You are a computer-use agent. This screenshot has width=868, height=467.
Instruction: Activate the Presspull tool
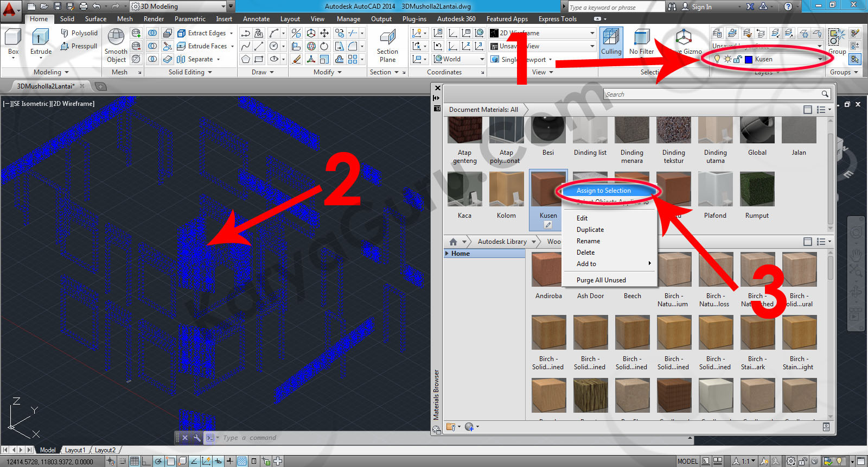pyautogui.click(x=79, y=46)
